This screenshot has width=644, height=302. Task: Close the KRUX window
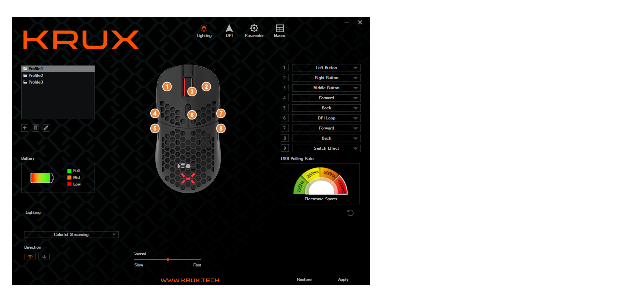tap(360, 22)
